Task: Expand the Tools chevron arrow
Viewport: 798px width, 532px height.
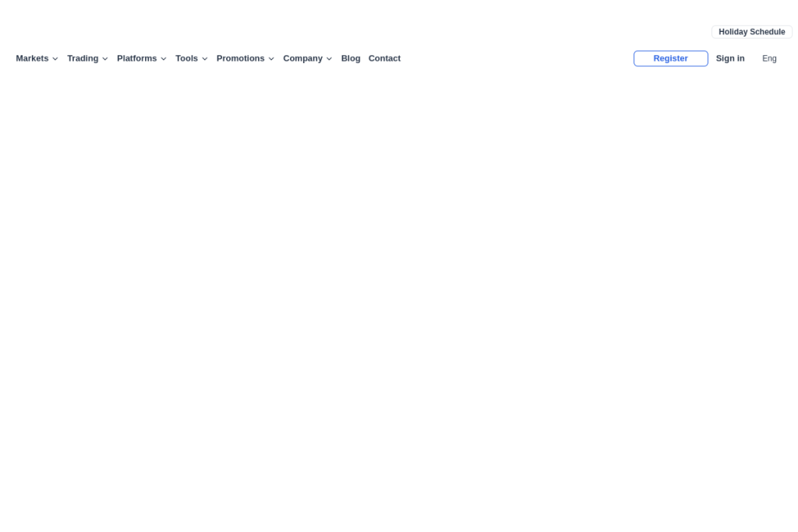Action: pyautogui.click(x=205, y=59)
